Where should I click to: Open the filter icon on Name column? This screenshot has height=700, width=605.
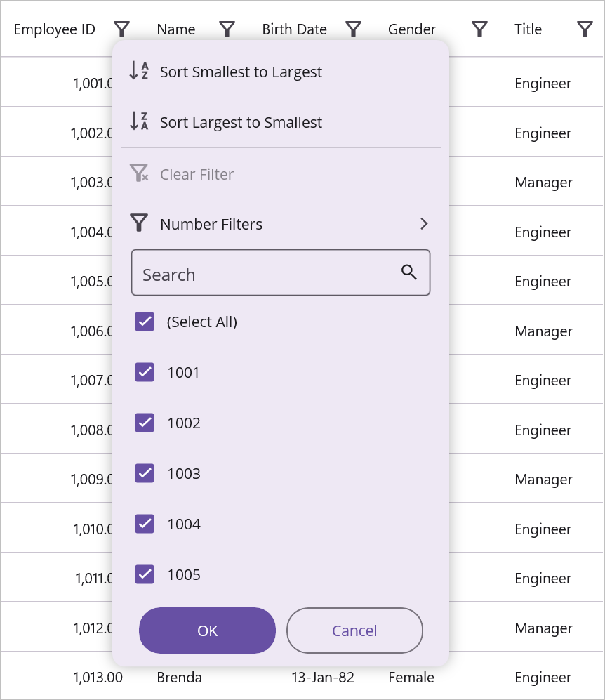click(227, 29)
